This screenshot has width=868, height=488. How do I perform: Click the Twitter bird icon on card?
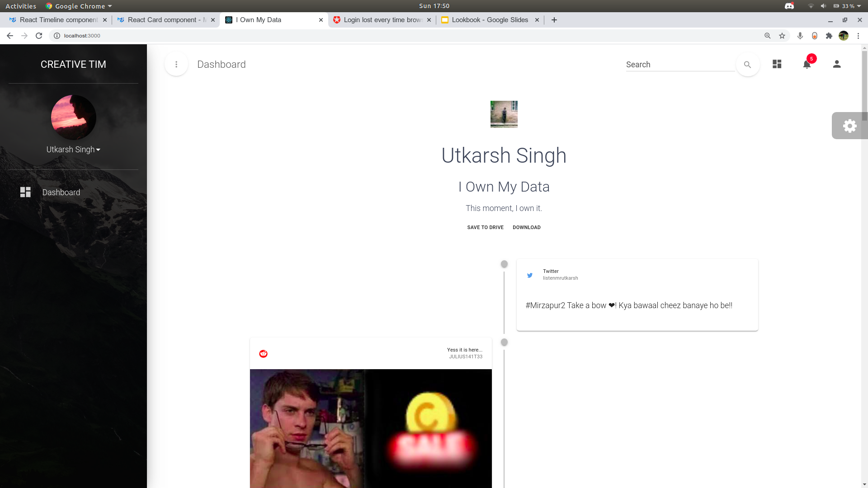530,275
